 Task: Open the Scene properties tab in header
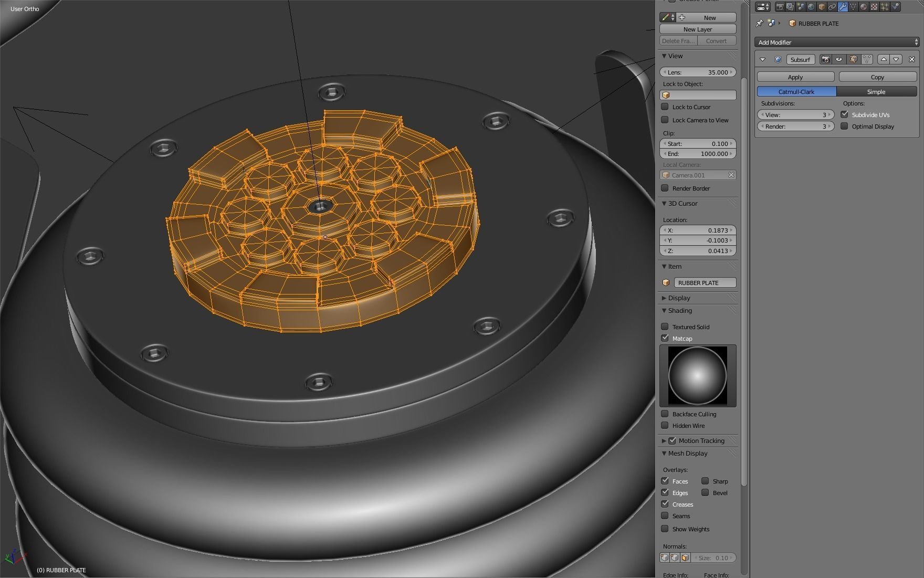[x=801, y=7]
